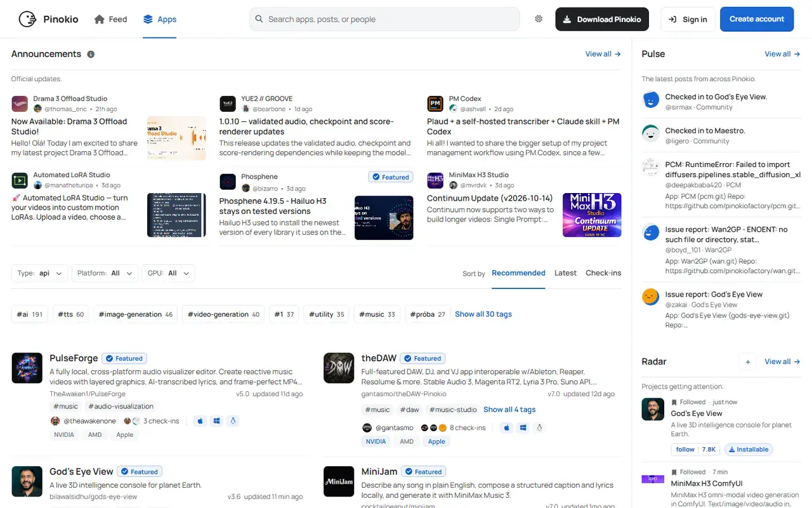Toggle the #image-generation tag filter
This screenshot has height=508, width=812.
[135, 314]
